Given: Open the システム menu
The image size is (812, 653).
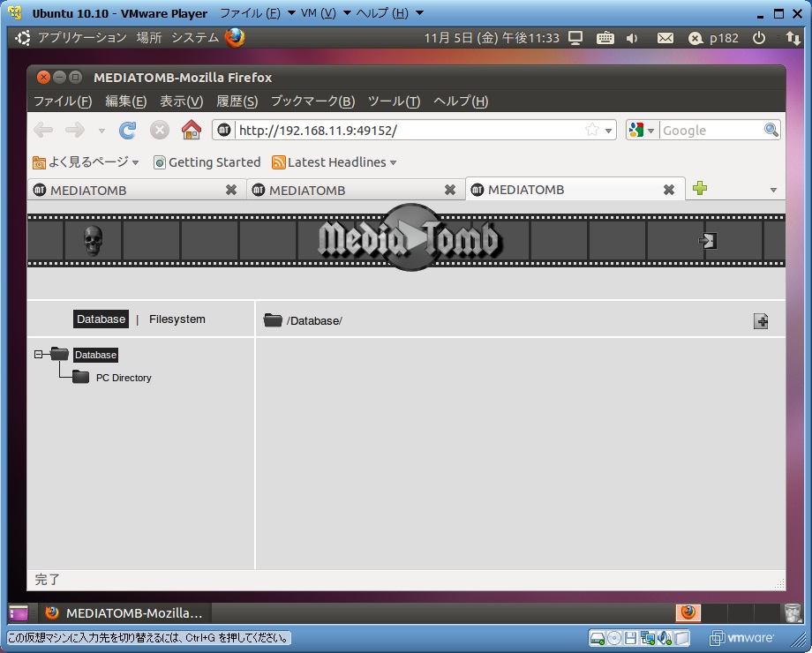Looking at the screenshot, I should [195, 38].
